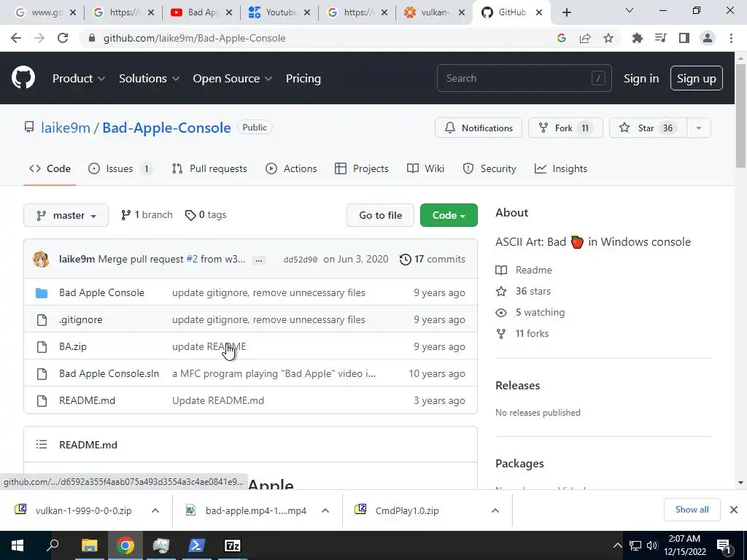Open new tab with plus button

[x=566, y=12]
